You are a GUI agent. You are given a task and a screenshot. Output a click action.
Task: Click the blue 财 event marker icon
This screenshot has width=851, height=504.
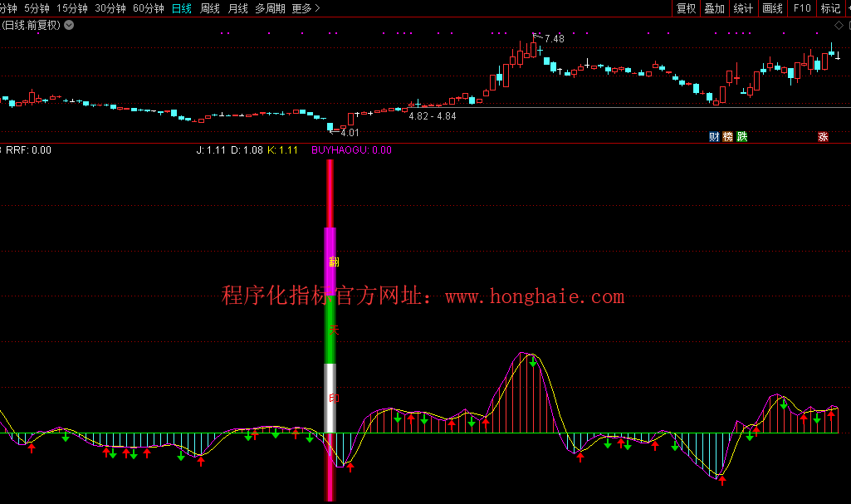pos(714,137)
